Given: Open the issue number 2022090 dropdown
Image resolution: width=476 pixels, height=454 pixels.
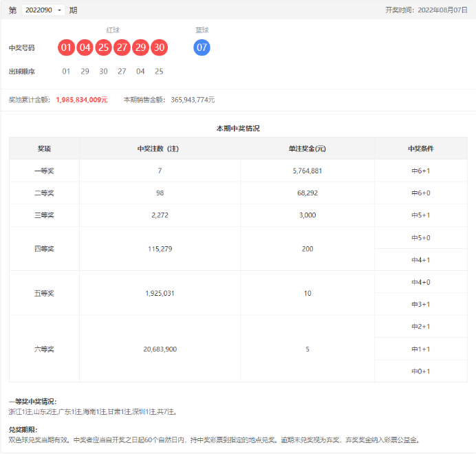Looking at the screenshot, I should (x=43, y=10).
